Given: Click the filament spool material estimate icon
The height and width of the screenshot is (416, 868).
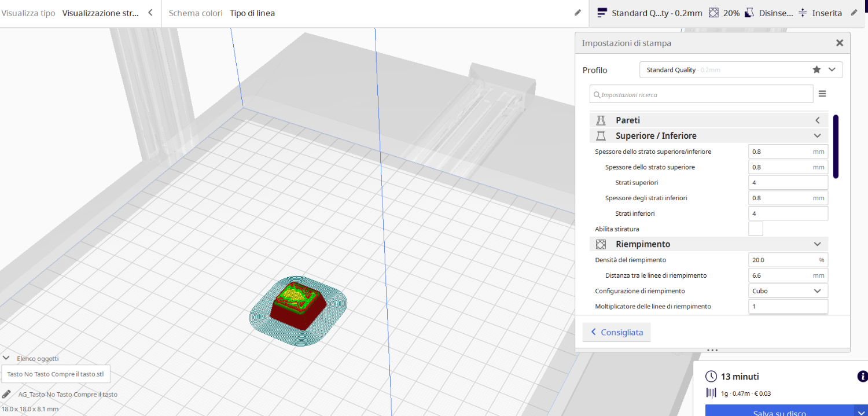Looking at the screenshot, I should [x=711, y=393].
